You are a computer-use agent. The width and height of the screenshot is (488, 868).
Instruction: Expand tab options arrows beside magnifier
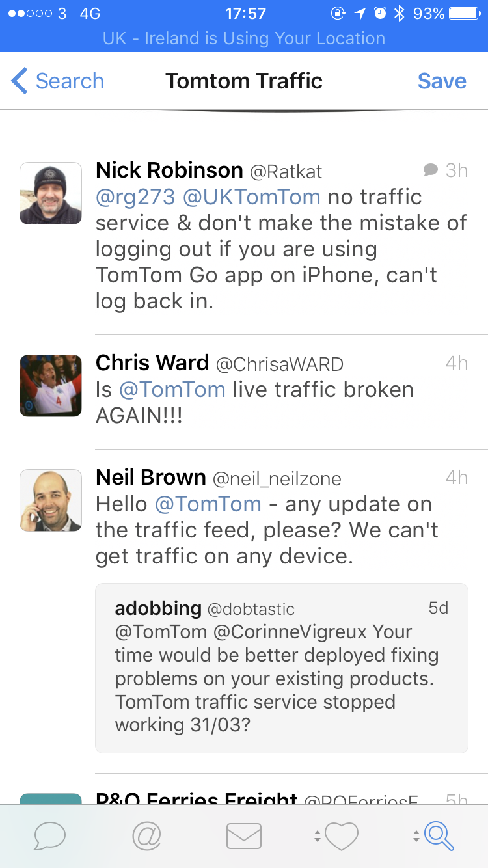click(416, 836)
